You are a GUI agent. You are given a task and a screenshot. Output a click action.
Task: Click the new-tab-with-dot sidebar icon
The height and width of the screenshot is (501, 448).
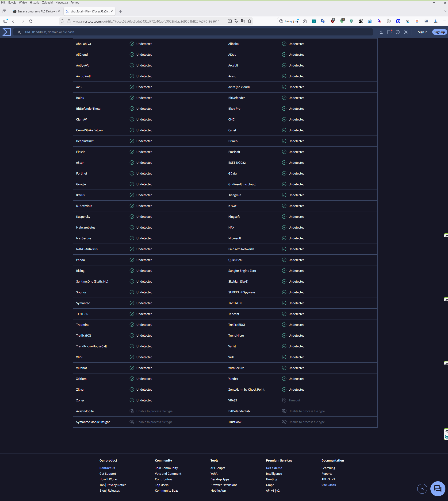[5, 21]
